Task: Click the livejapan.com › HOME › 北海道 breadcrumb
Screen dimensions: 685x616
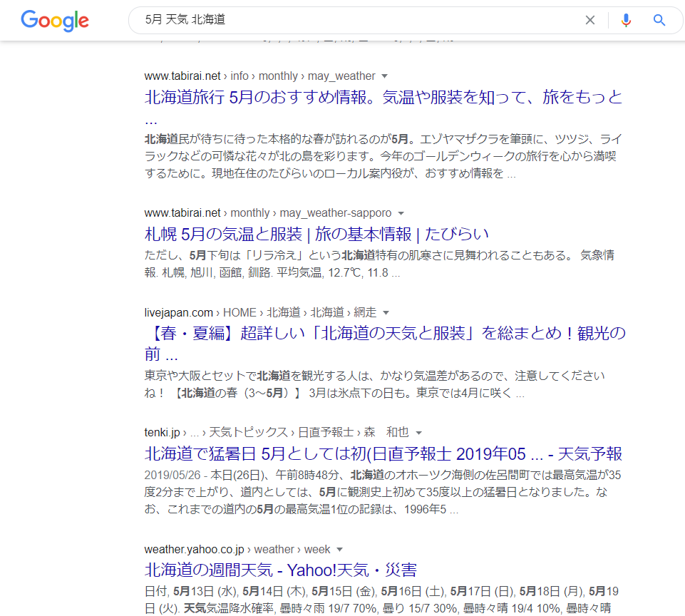Action: [260, 313]
